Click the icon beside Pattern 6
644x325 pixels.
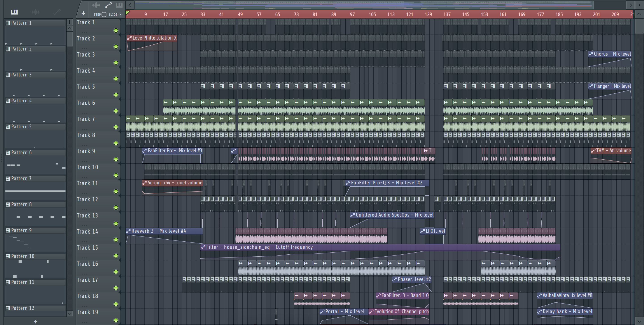coord(8,153)
